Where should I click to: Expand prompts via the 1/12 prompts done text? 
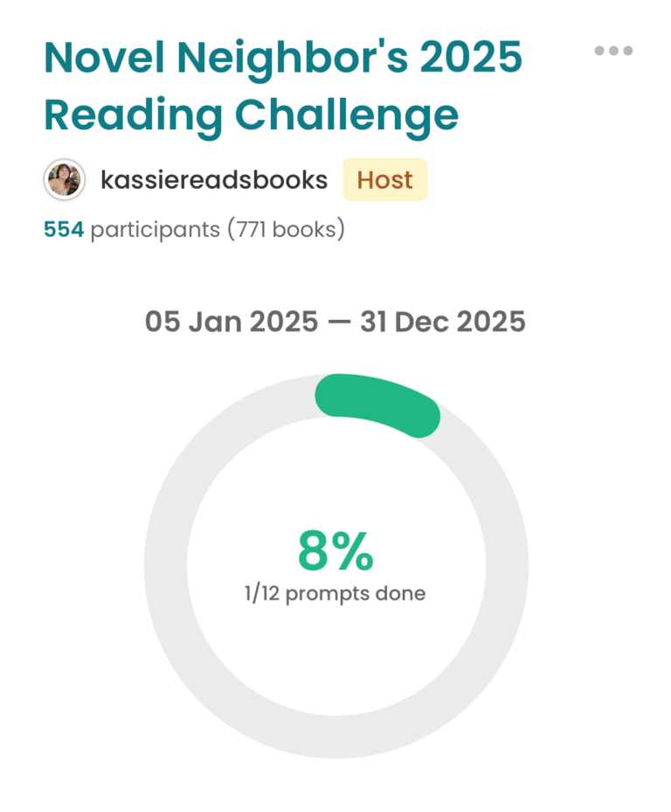[x=334, y=593]
